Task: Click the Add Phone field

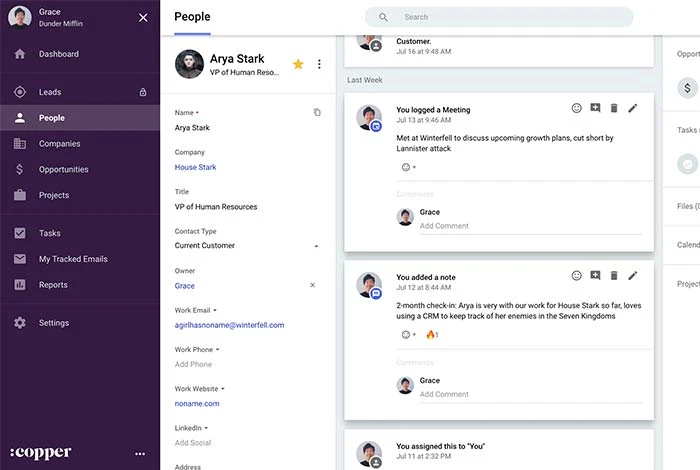Action: point(193,364)
